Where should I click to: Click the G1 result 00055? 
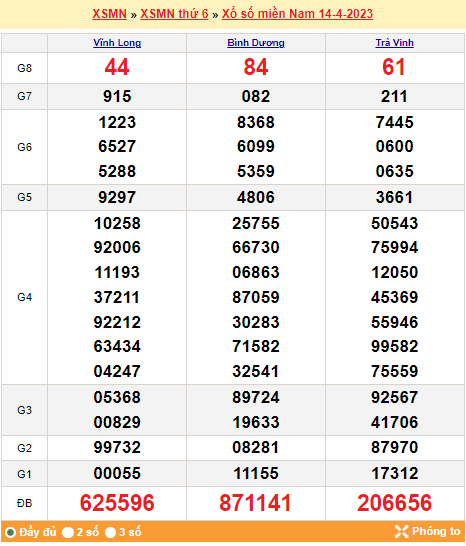click(117, 473)
